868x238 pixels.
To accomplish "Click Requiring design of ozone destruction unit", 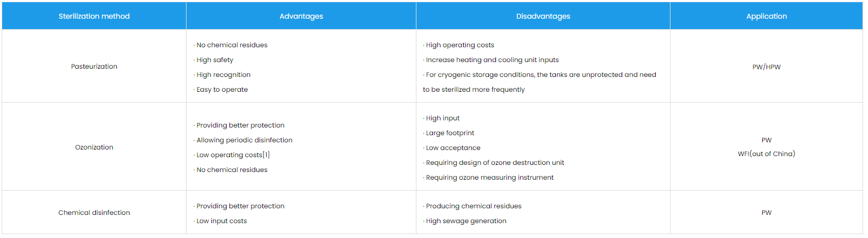I will [495, 163].
